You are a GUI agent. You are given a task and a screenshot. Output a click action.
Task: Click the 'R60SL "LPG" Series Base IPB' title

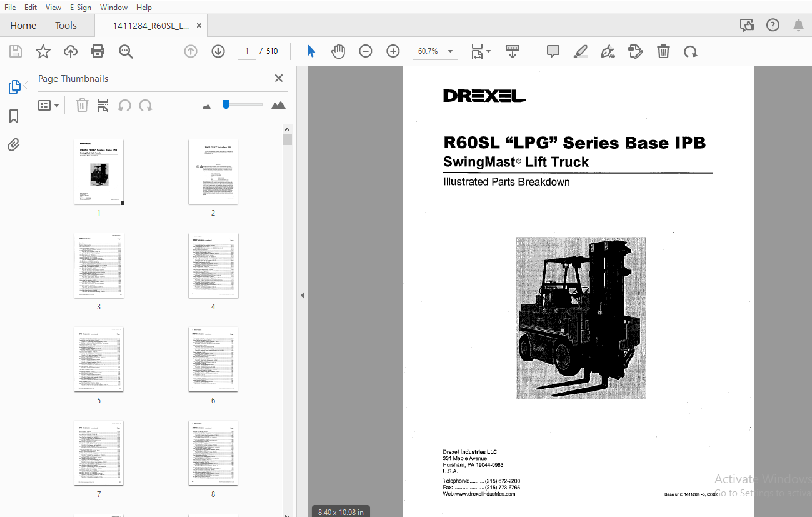pyautogui.click(x=574, y=143)
